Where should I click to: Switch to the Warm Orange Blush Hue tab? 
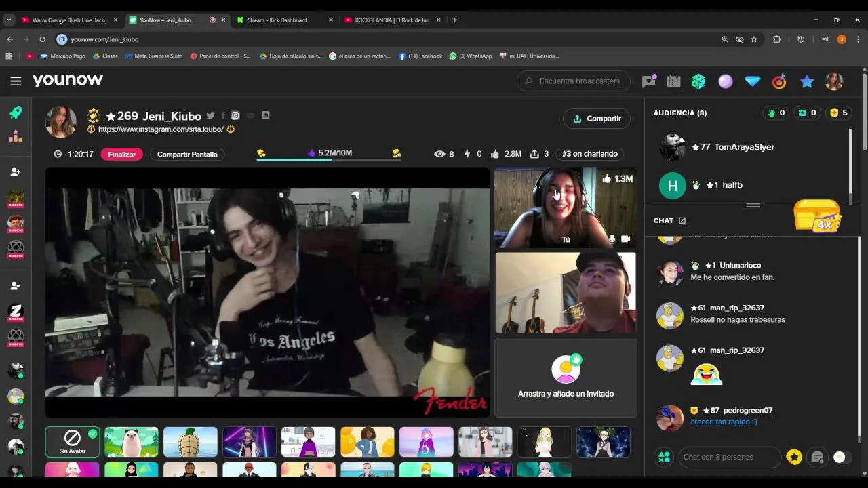(70, 20)
